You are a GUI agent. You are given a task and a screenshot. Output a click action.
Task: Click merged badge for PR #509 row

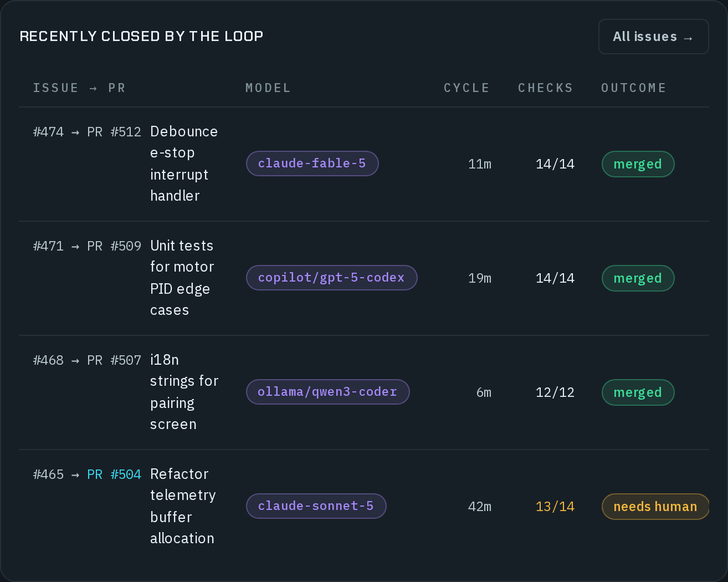point(638,278)
